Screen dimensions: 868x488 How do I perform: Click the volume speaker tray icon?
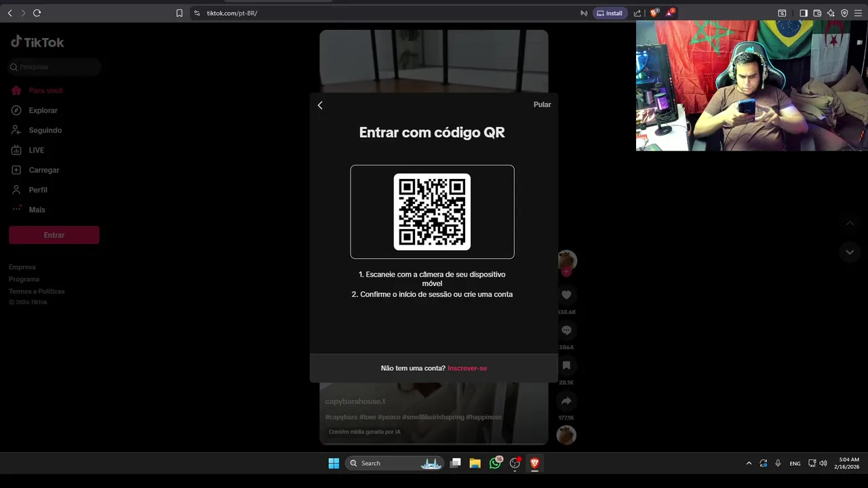pos(823,464)
